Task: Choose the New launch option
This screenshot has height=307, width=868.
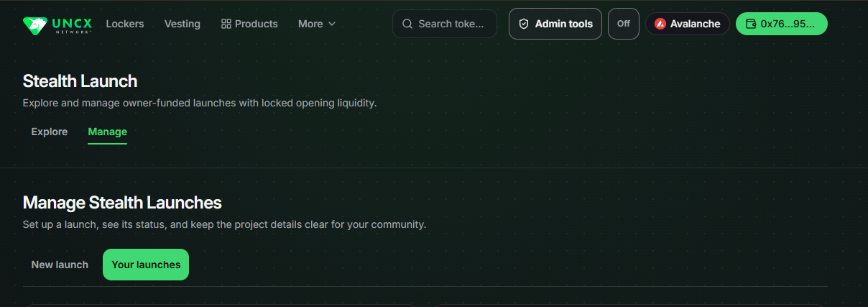Action: 60,265
